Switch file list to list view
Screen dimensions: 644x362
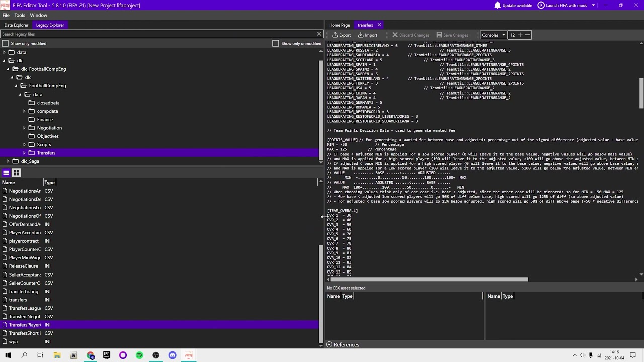click(x=6, y=173)
